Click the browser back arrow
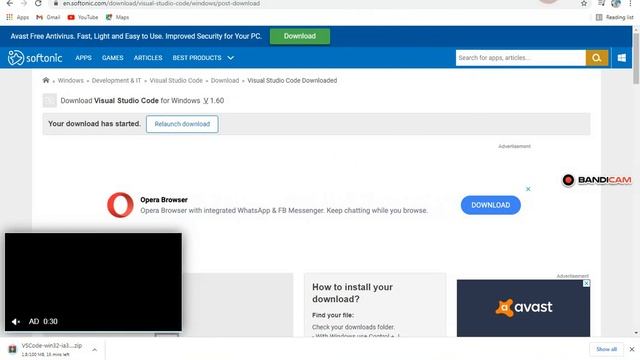Image resolution: width=640 pixels, height=360 pixels. click(9, 3)
